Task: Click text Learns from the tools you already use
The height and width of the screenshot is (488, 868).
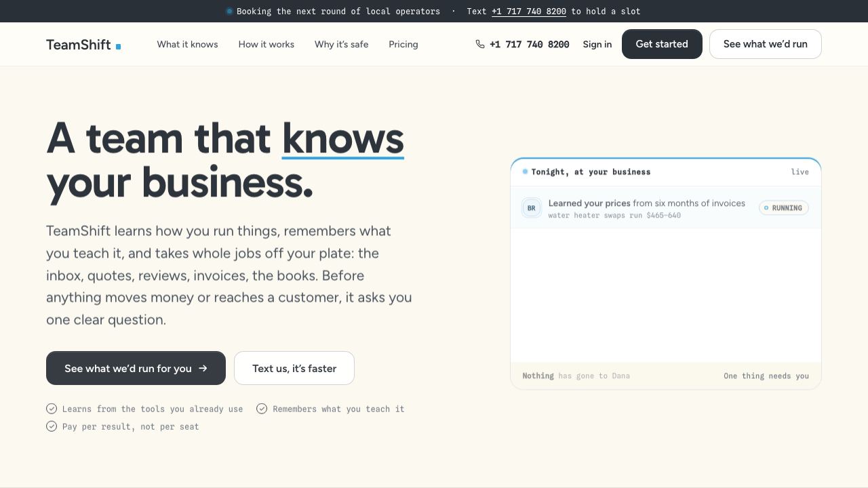Action: [153, 409]
